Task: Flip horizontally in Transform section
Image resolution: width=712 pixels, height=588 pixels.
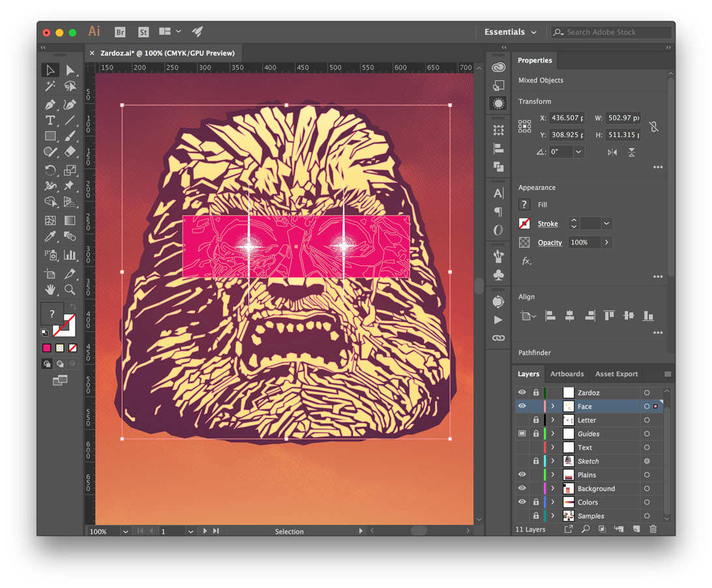Action: point(612,152)
